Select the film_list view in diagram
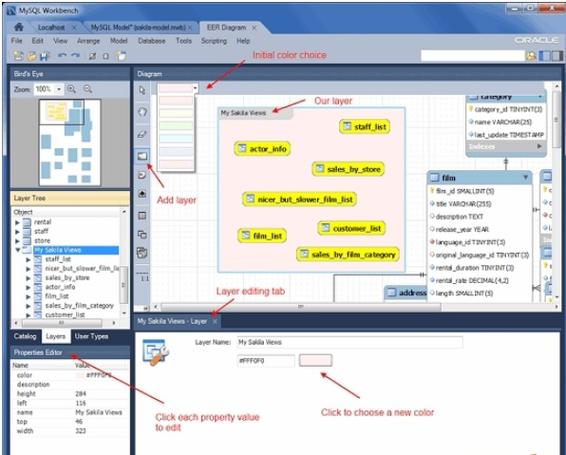The width and height of the screenshot is (566, 455). pyautogui.click(x=262, y=236)
